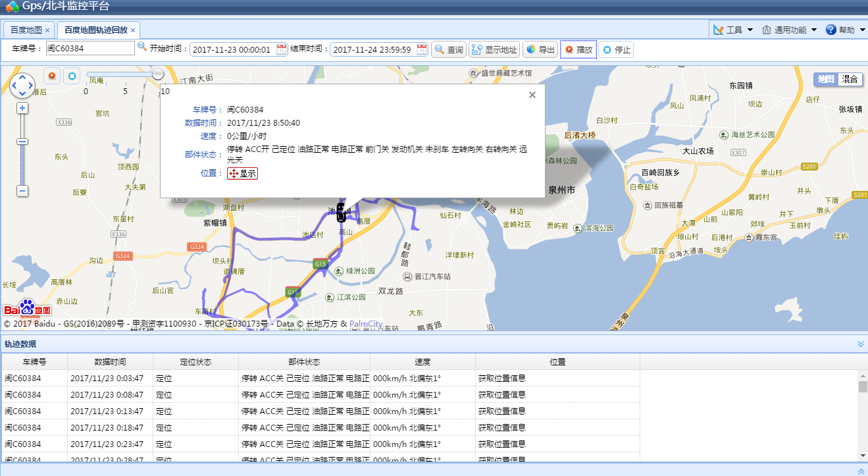Switch to the 百度地图 tab

(x=26, y=30)
